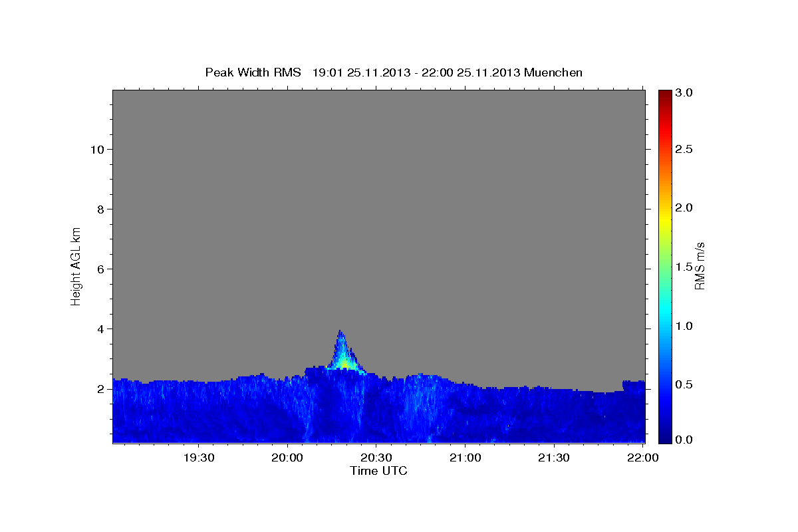Click the 'Muenchen' station name in title
This screenshot has height=532, width=798.
[x=553, y=72]
